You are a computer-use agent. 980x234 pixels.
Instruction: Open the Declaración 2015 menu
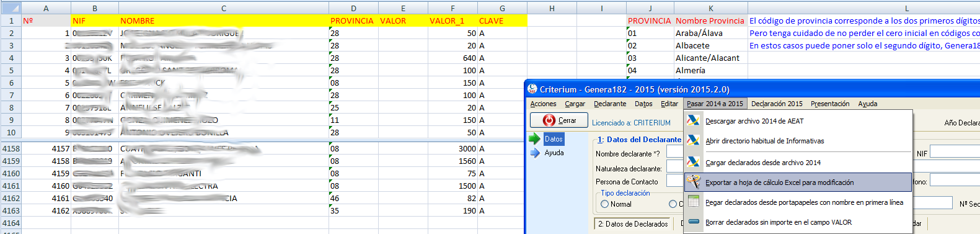777,104
